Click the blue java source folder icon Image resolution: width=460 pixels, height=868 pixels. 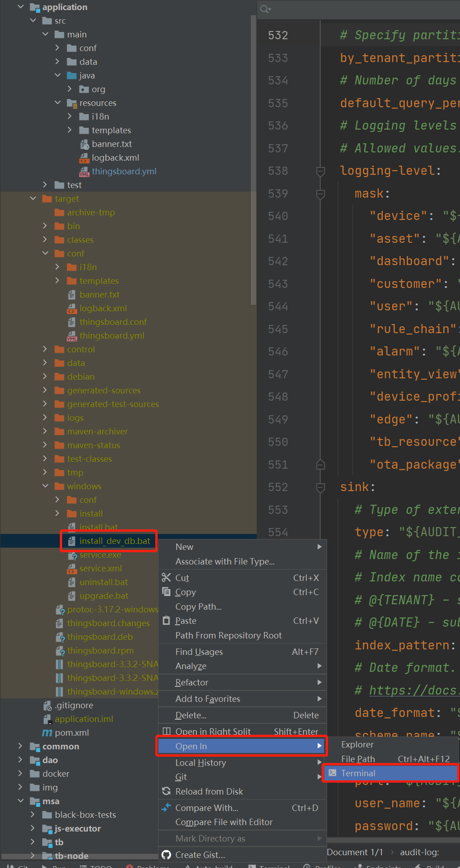[x=72, y=75]
